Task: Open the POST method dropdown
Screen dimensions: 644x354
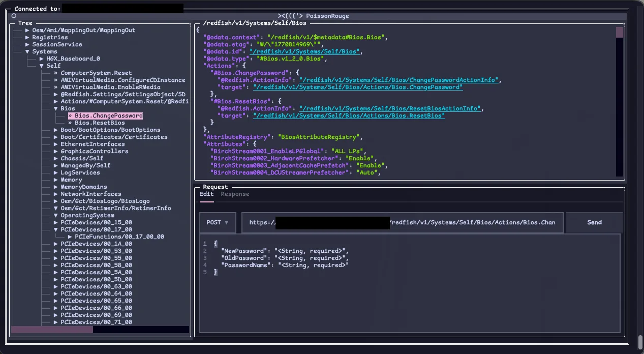Action: click(218, 222)
